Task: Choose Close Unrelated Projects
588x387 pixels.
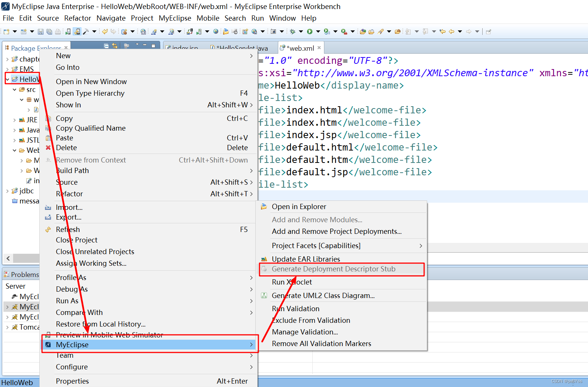Action: (148, 251)
